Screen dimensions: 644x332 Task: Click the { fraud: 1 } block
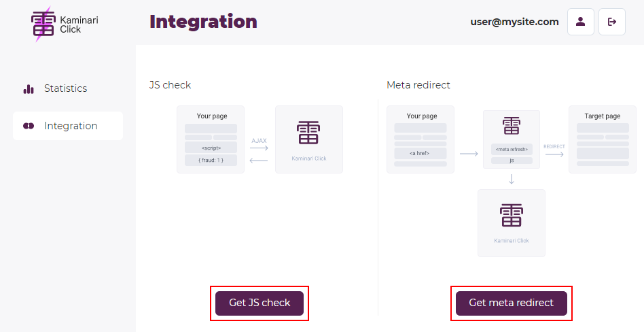tap(211, 160)
